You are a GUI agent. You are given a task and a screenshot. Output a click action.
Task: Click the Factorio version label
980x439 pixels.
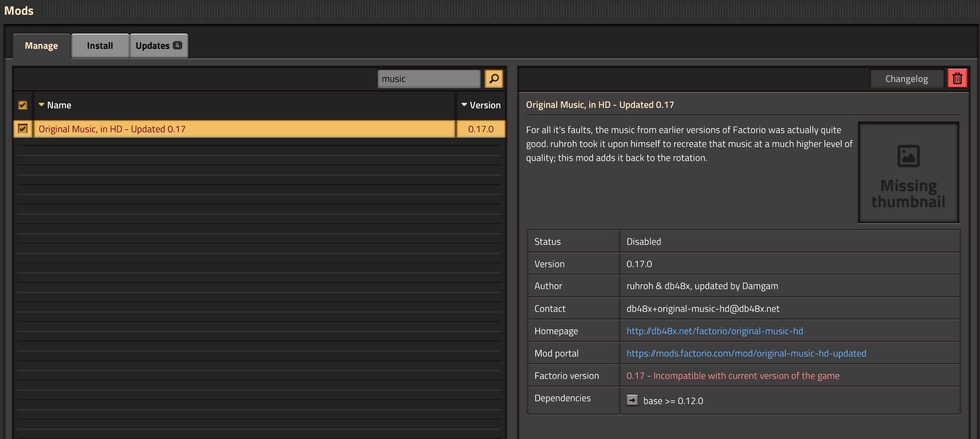click(x=566, y=376)
